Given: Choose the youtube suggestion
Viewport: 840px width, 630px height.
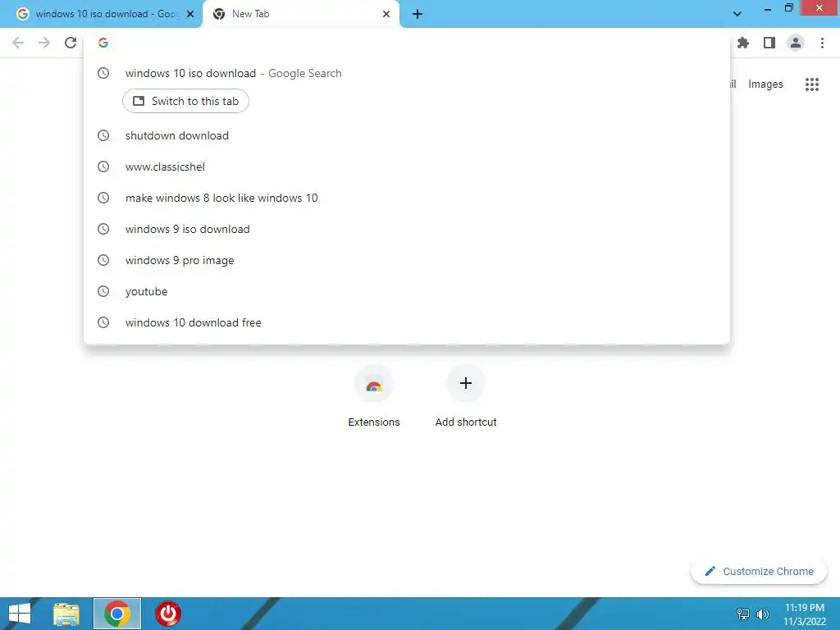Looking at the screenshot, I should pos(407,291).
